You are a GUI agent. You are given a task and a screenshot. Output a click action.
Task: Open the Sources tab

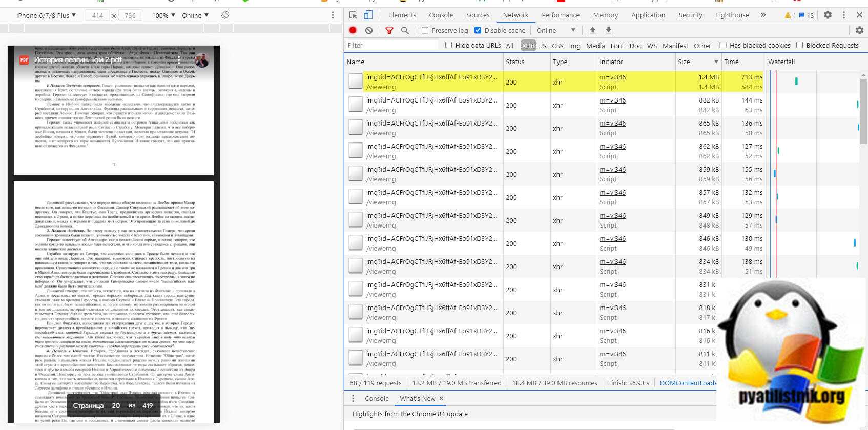pyautogui.click(x=478, y=15)
